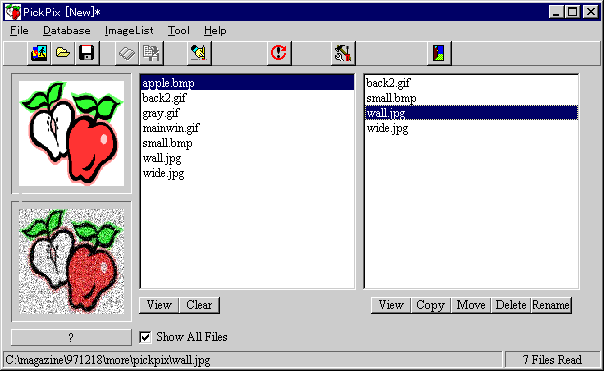
Task: Click the exit door toolbar icon
Action: [439, 53]
